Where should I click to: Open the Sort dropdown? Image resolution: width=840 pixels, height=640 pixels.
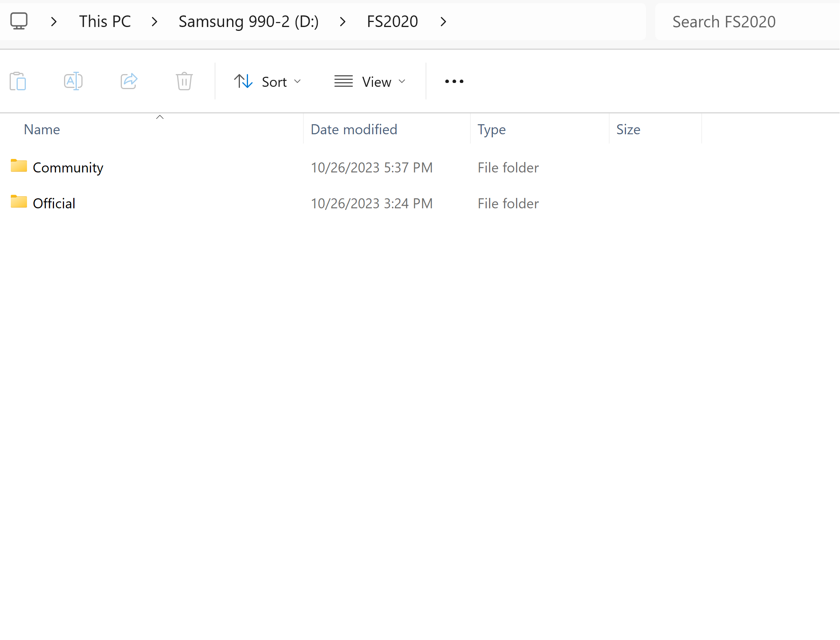point(274,81)
